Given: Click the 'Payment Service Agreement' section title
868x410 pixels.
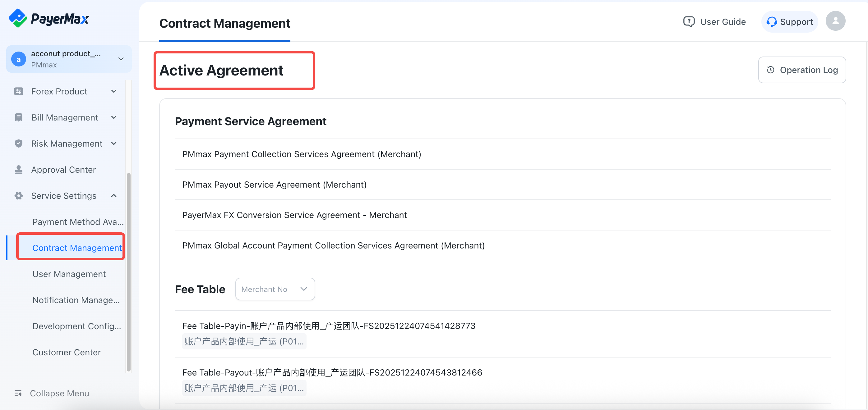Looking at the screenshot, I should 251,121.
